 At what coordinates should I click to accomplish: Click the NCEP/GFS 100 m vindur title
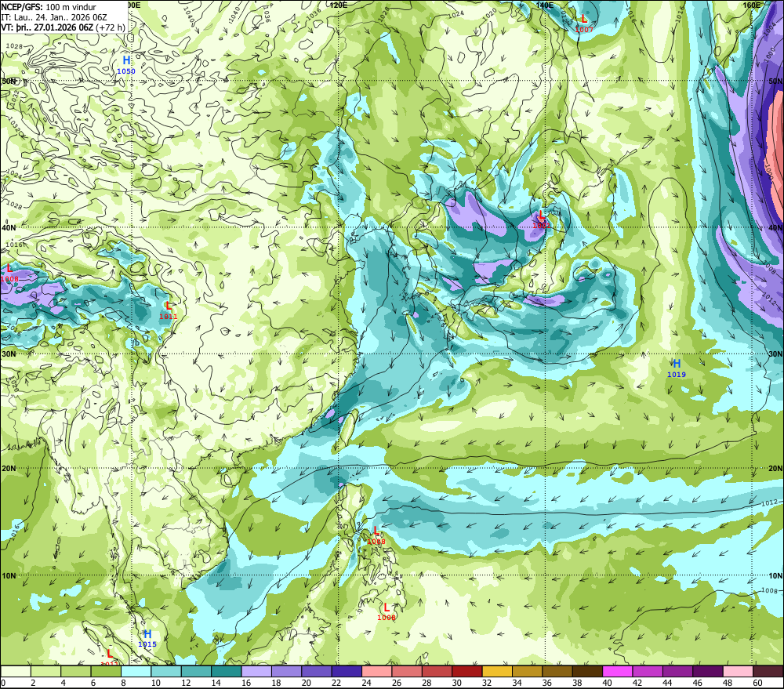(x=49, y=7)
